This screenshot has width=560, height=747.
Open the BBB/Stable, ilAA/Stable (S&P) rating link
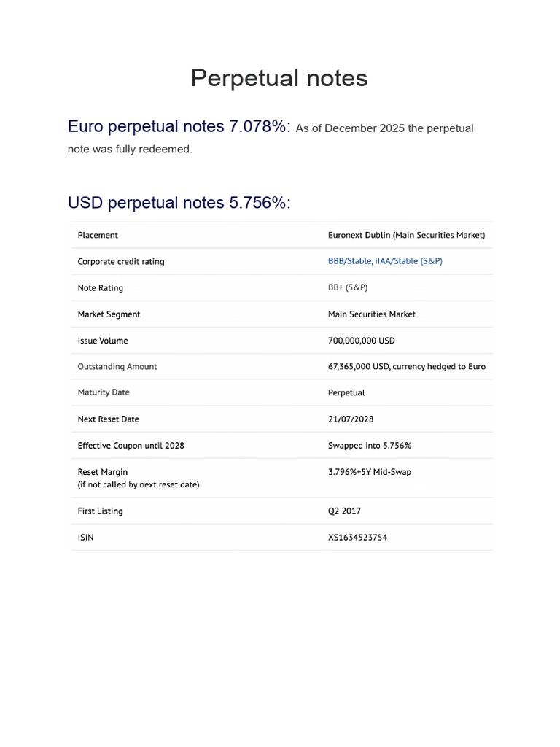point(385,261)
